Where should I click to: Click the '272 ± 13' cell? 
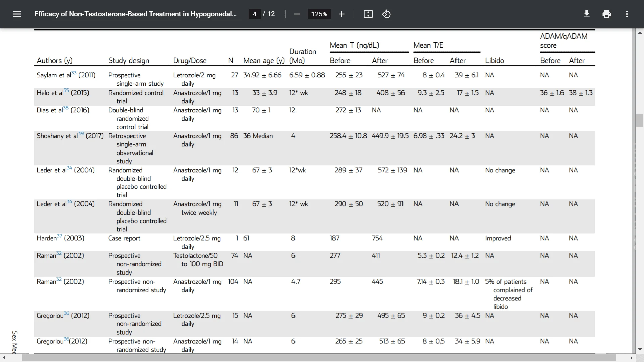348,110
